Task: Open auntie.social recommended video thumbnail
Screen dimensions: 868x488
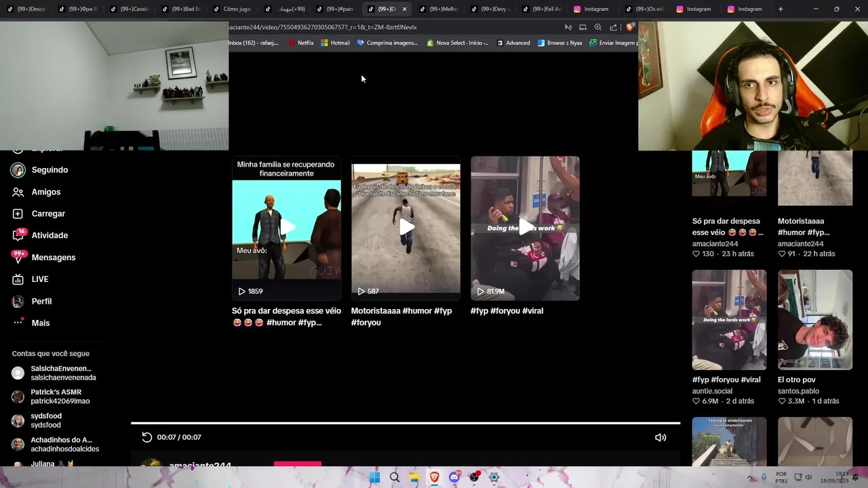Action: pyautogui.click(x=729, y=320)
